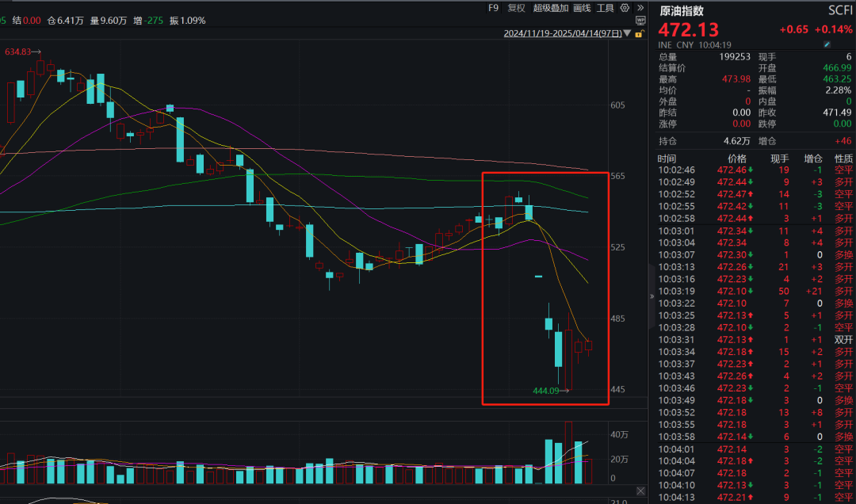
Task: Click the 444.09 low price marker
Action: [x=546, y=391]
